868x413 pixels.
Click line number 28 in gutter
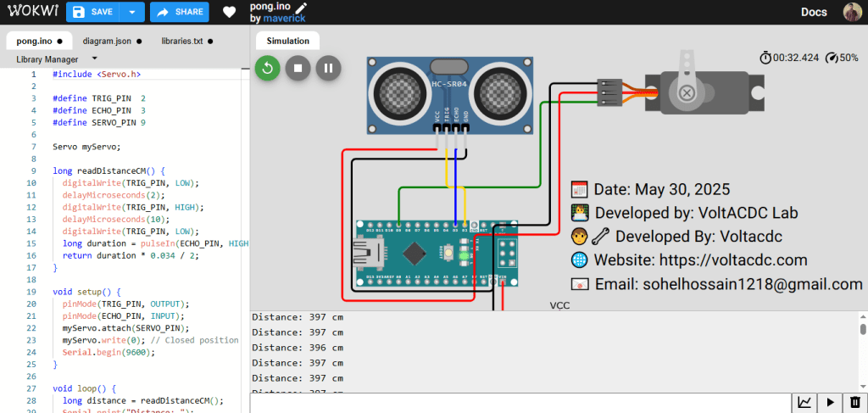(x=31, y=401)
